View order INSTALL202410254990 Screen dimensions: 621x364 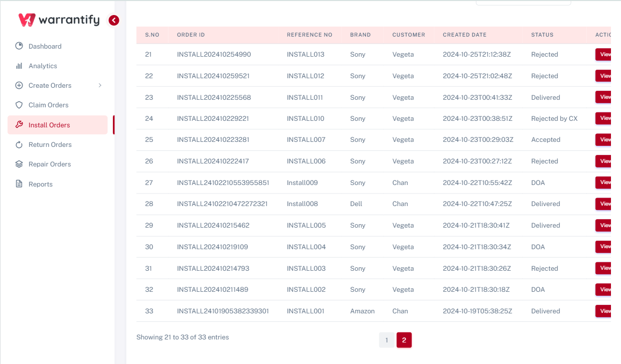click(x=603, y=54)
